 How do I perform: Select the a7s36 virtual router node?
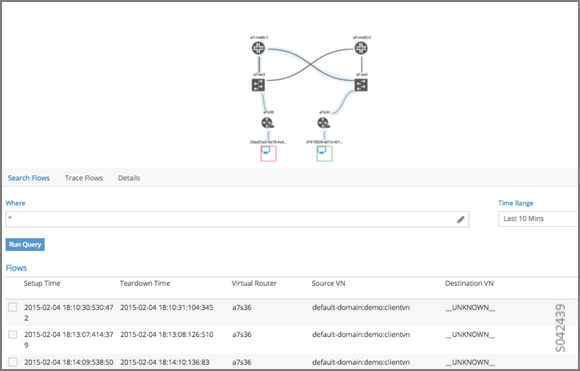(267, 123)
